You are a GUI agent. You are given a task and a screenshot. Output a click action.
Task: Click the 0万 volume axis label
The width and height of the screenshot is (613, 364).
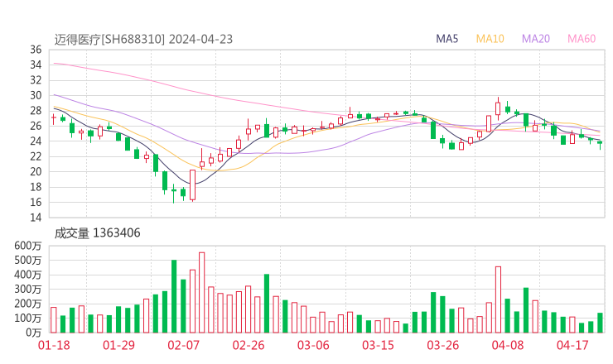point(34,333)
